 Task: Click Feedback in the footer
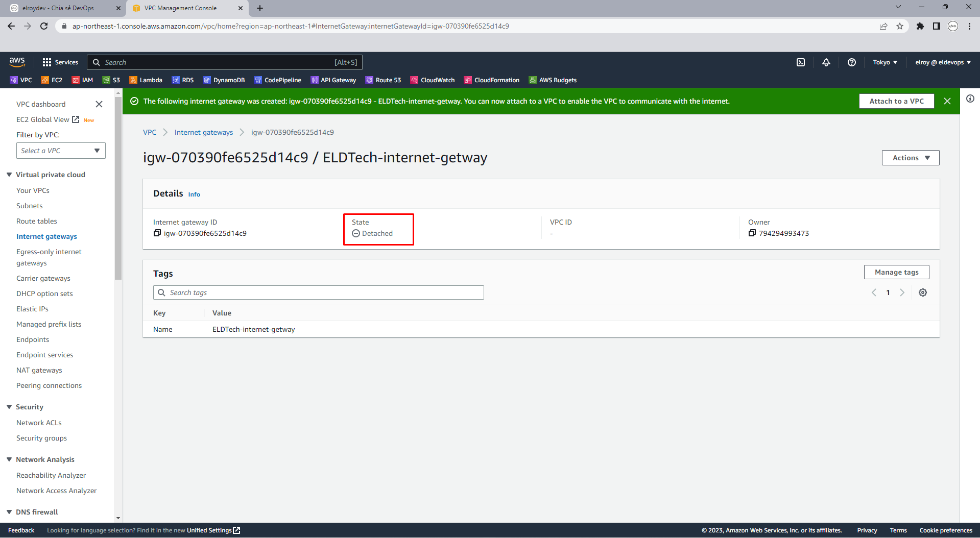pyautogui.click(x=21, y=530)
